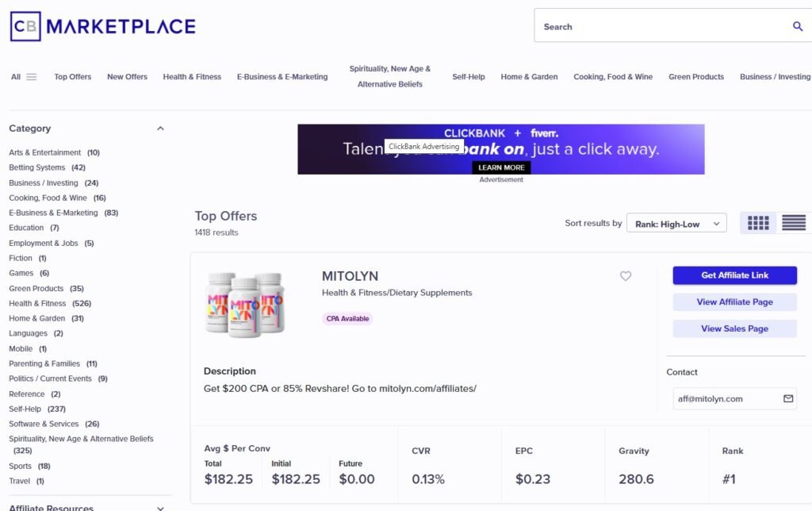Select E-Business & E-Marketing sidebar category
The image size is (812, 511).
pyautogui.click(x=53, y=213)
